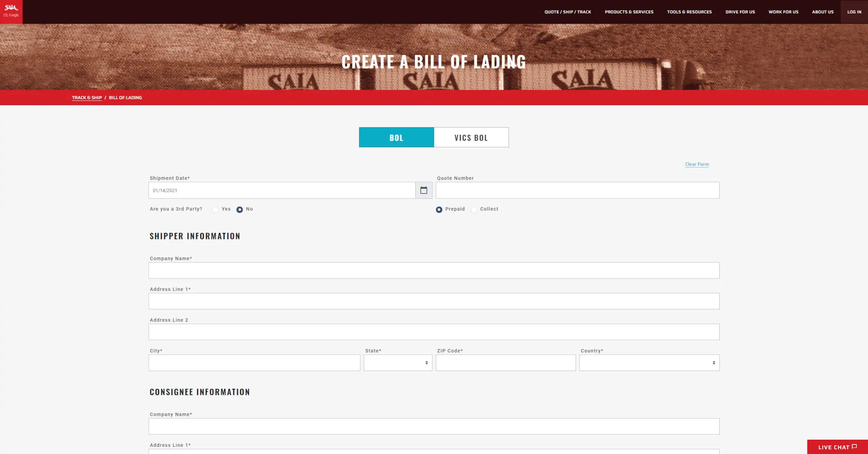Click the Log In button
Screen dimensions: 868x454
pyautogui.click(x=854, y=12)
